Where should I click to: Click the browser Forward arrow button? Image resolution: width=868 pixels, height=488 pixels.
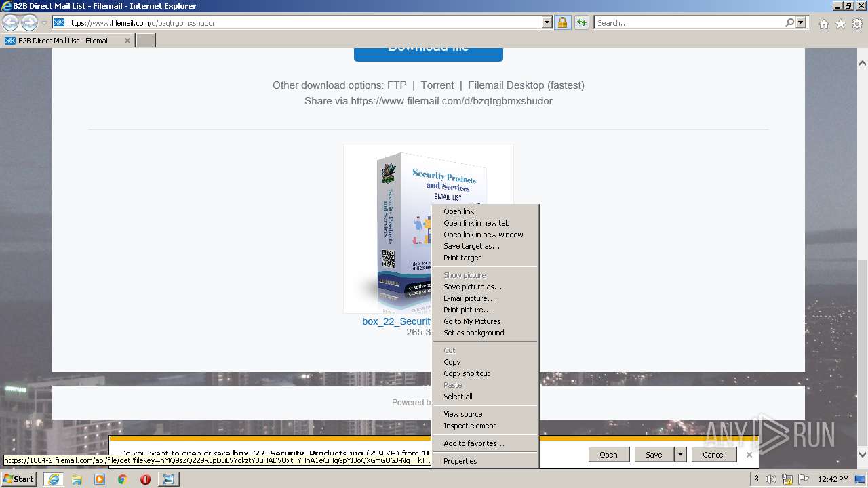pos(29,23)
